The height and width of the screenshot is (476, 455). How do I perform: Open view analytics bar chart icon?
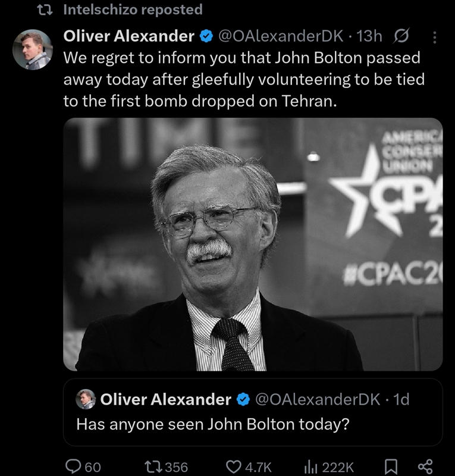coord(310,467)
